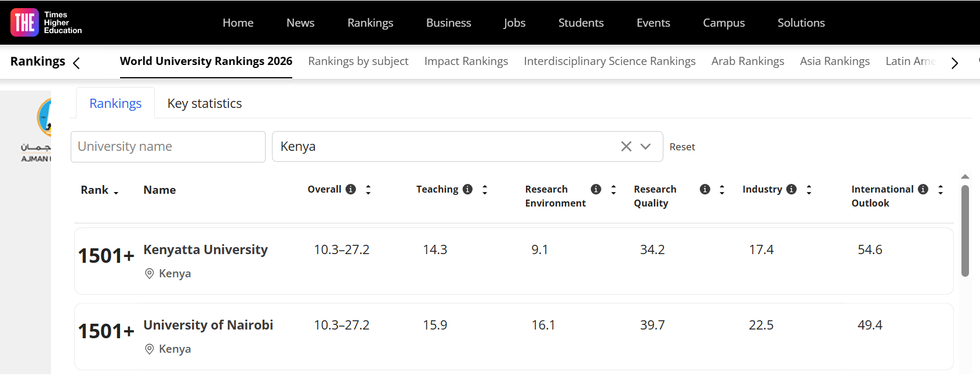
Task: Reset the ranking filters
Action: pyautogui.click(x=682, y=147)
